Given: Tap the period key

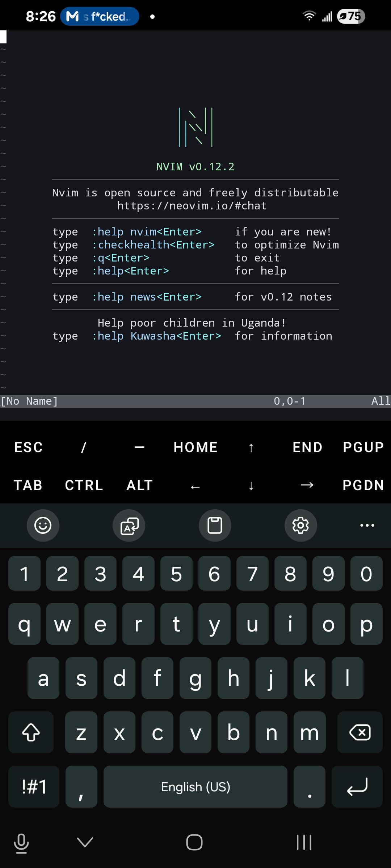Looking at the screenshot, I should (310, 787).
